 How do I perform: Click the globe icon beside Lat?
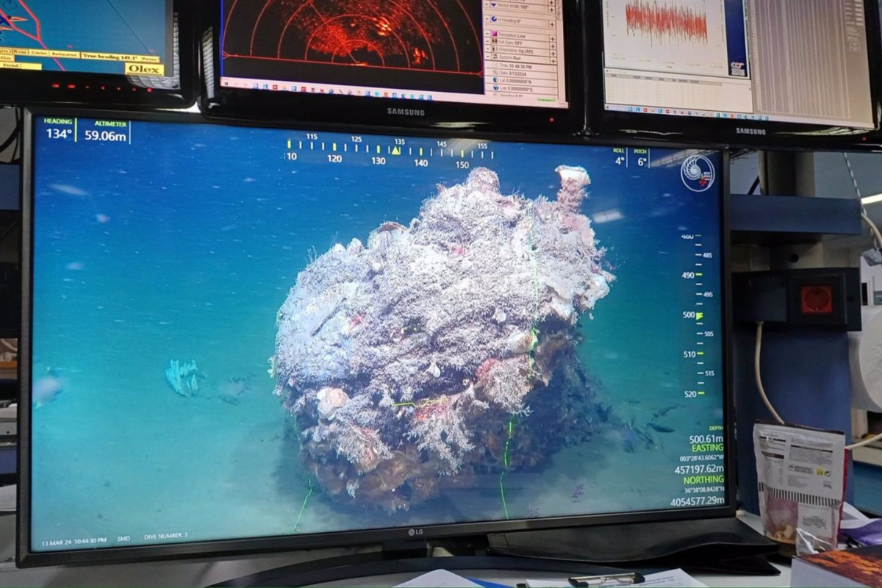(496, 81)
